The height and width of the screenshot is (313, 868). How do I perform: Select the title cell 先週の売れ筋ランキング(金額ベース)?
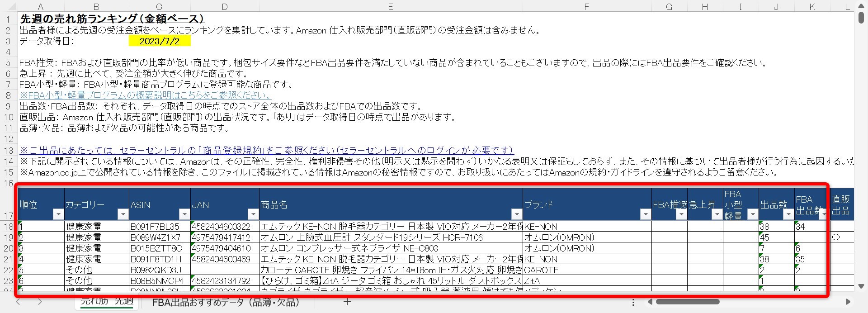click(112, 19)
